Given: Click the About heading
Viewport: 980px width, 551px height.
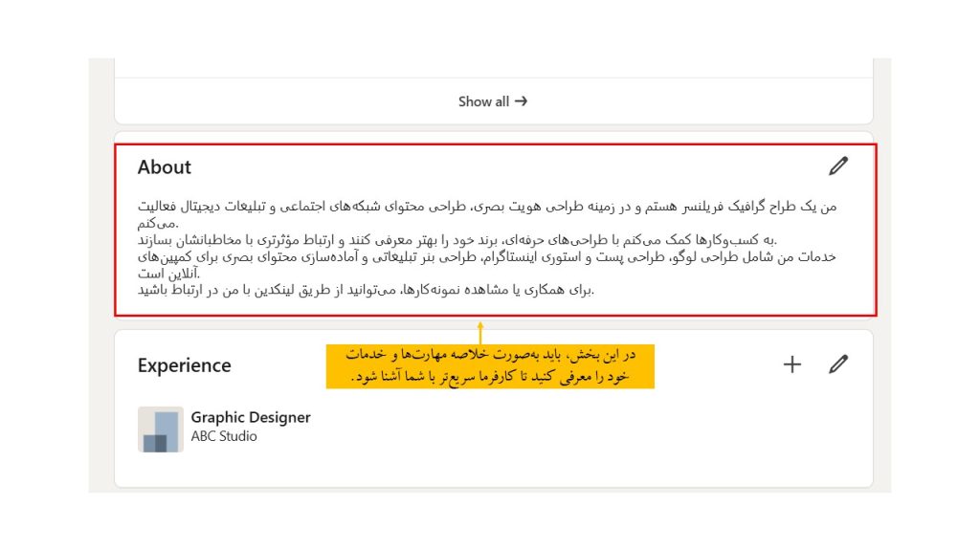Looking at the screenshot, I should pos(165,167).
